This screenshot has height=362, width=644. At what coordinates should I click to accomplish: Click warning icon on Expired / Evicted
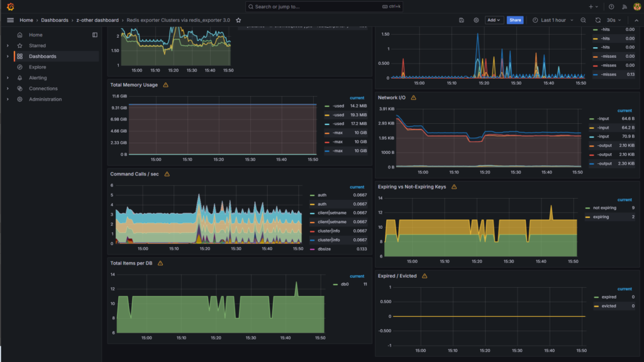[425, 276]
